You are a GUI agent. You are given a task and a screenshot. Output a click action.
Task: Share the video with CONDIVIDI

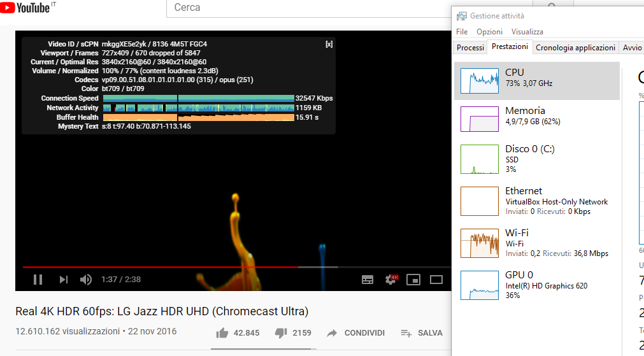coord(355,332)
